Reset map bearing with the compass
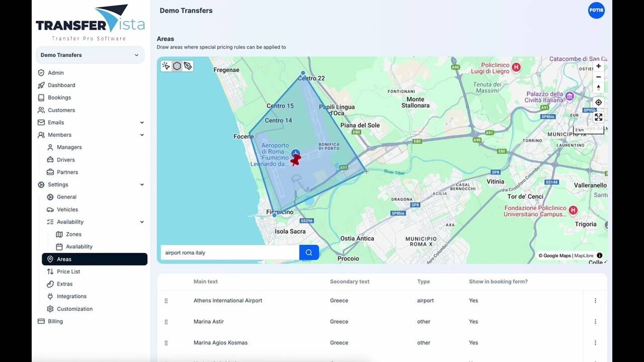Screen dimensions: 644x362 (x=598, y=88)
